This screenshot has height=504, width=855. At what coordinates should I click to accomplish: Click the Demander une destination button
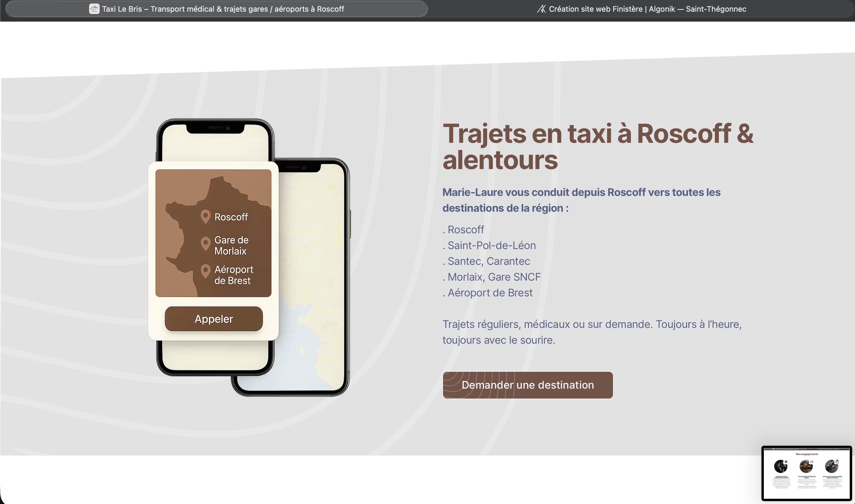(528, 385)
